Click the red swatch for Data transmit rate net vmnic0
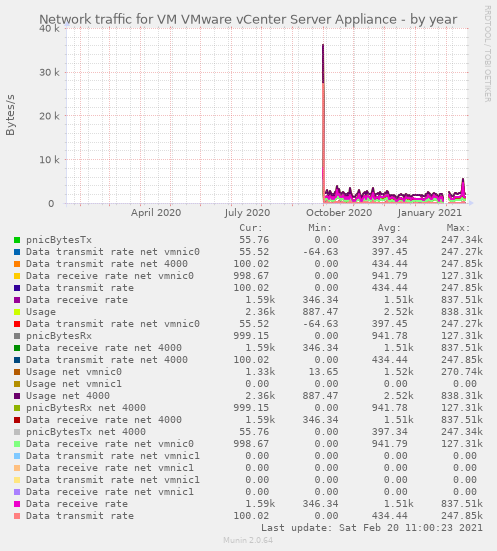The height and width of the screenshot is (551, 497). (x=17, y=324)
